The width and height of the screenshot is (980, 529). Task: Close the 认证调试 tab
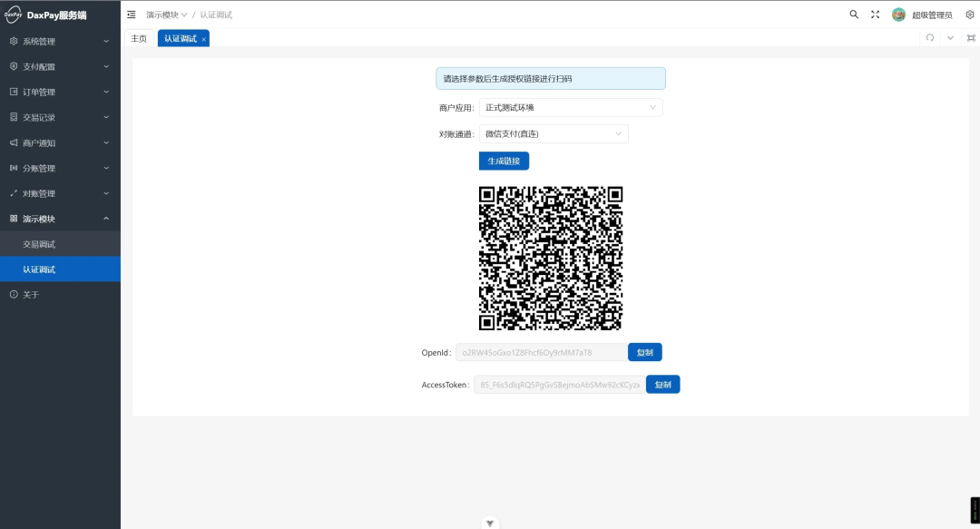203,39
